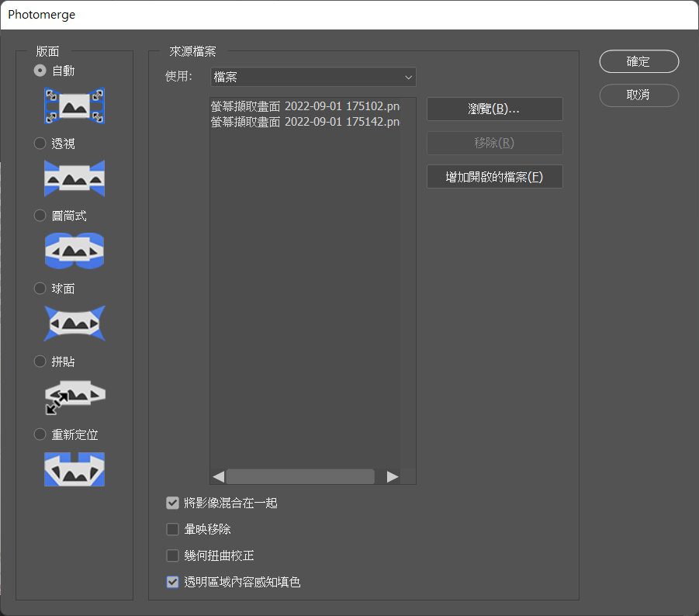699x616 pixels.
Task: Click the 拼貼 collage layout icon
Action: 75,396
